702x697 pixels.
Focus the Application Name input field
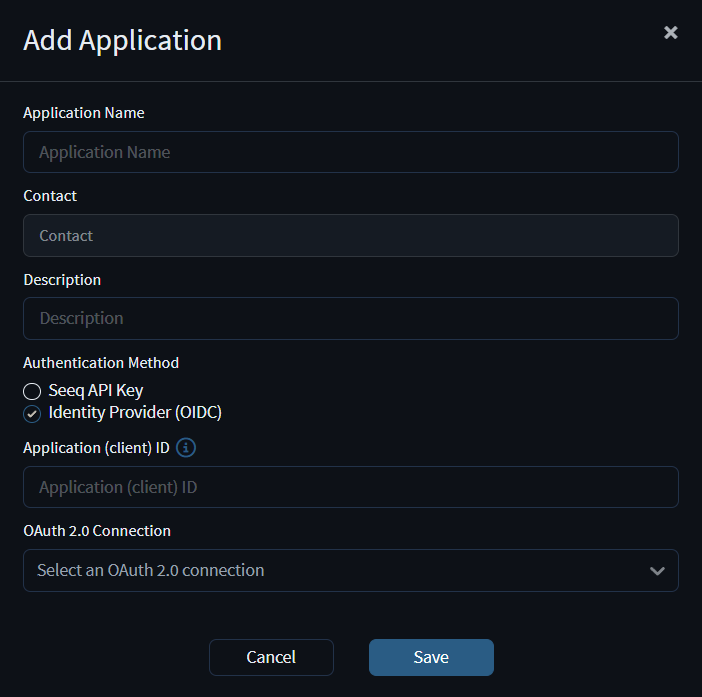pos(351,152)
